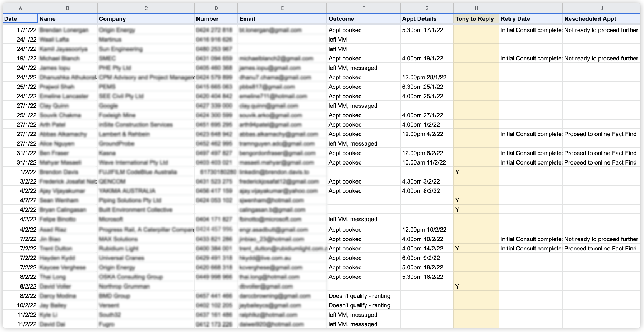
Task: Select the Tony to Reply header cell
Action: (476, 19)
